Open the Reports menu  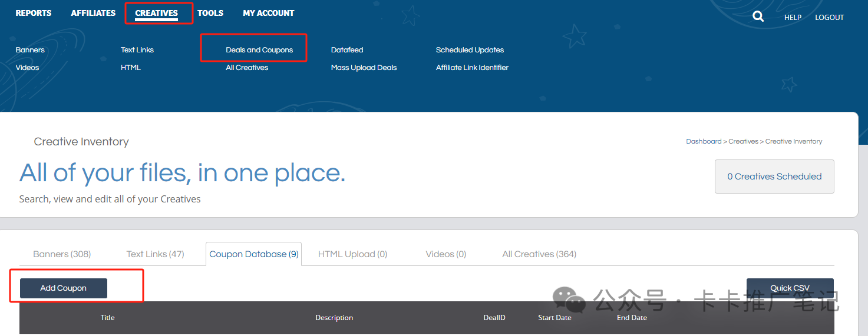click(x=34, y=13)
